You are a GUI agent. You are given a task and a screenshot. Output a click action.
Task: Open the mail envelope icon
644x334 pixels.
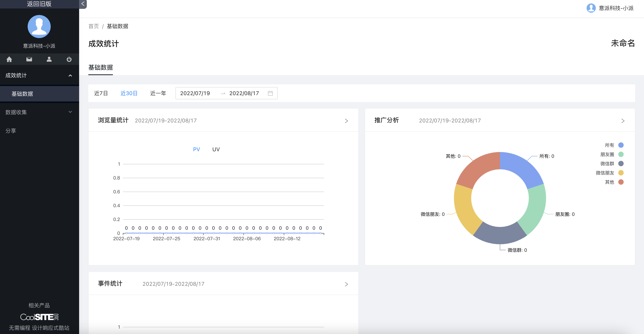pos(29,59)
